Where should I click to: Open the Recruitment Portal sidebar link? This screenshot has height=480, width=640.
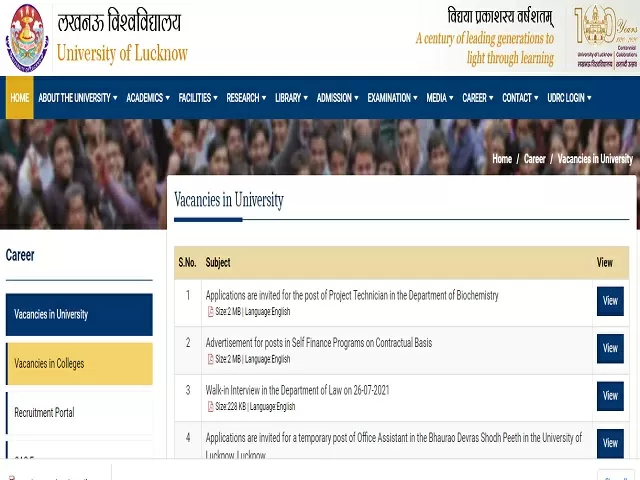pos(79,413)
